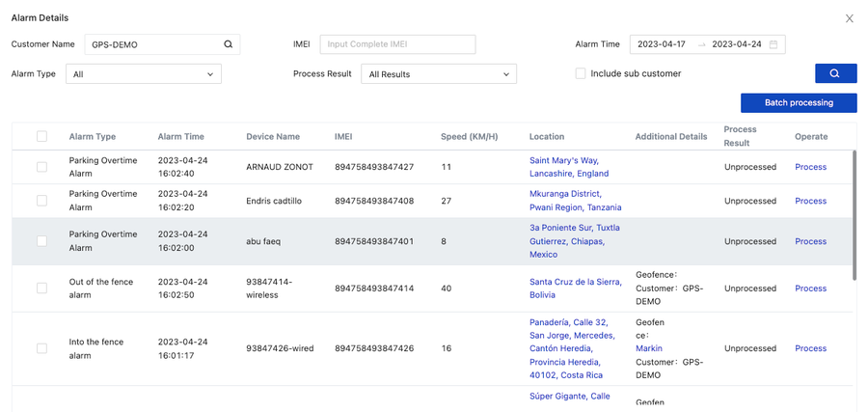Open the Alarm Type dropdown
The width and height of the screenshot is (868, 412).
tap(144, 74)
